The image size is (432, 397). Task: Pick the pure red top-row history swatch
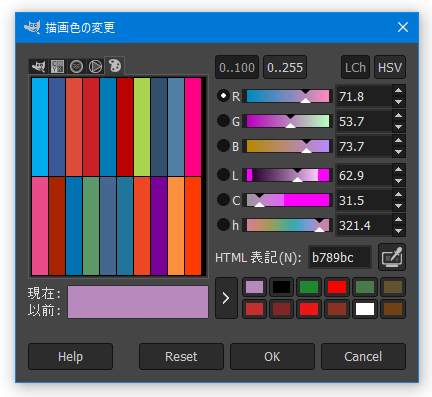[337, 287]
